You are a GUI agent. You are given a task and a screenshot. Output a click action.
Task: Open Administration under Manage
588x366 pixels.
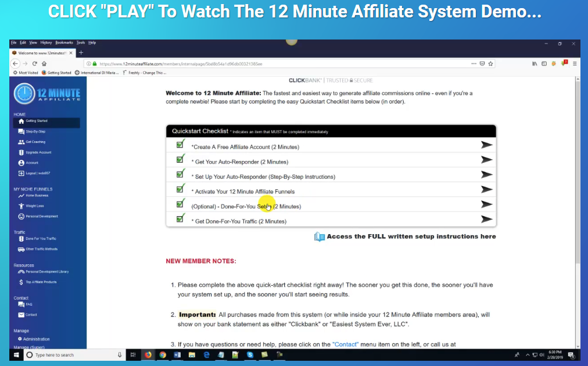point(34,339)
